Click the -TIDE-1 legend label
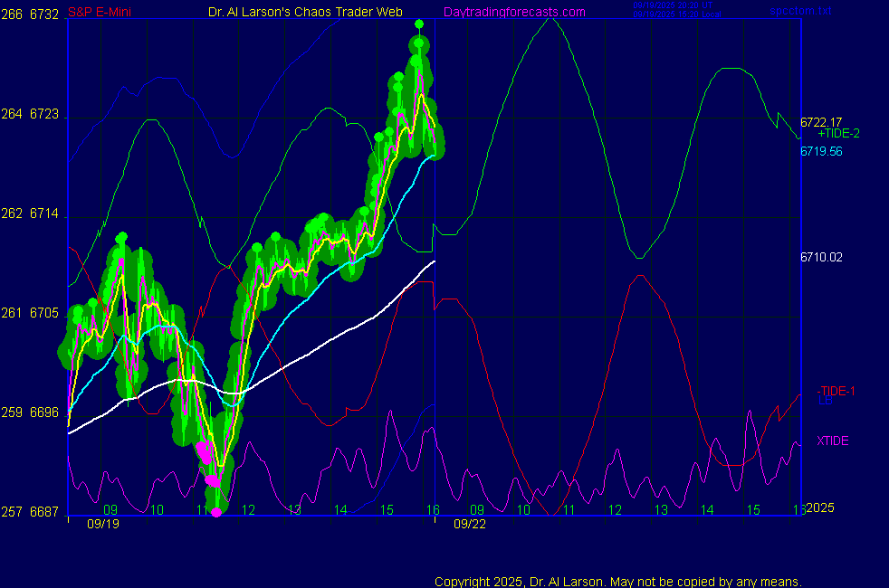 tap(836, 391)
